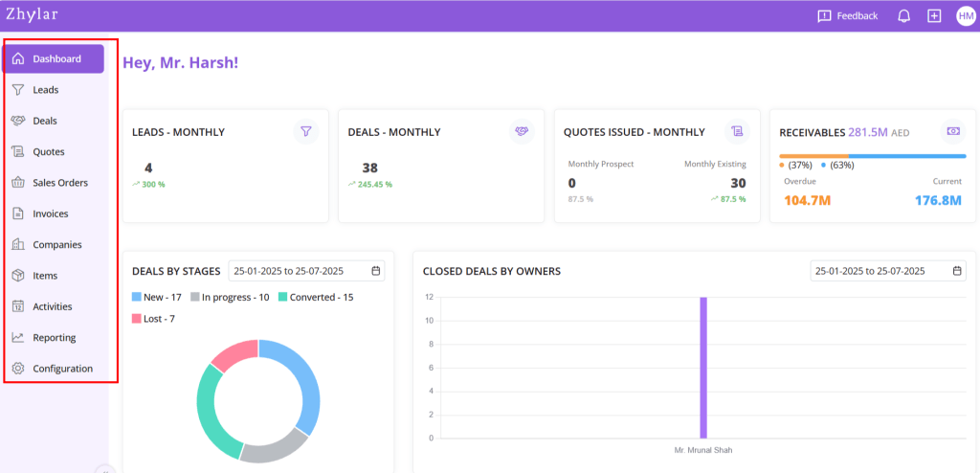Click the Quotes Issued card icon
Viewport: 980px width, 473px height.
tap(736, 131)
